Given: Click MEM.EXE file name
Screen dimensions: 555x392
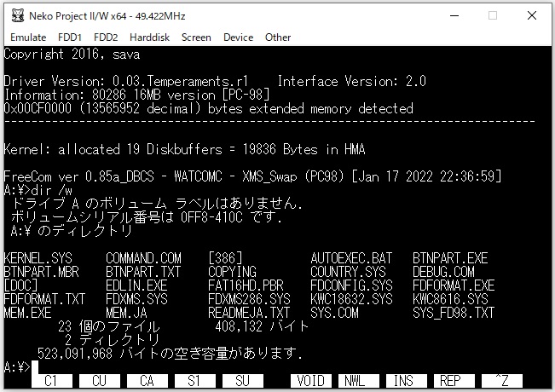Looking at the screenshot, I should (27, 313).
